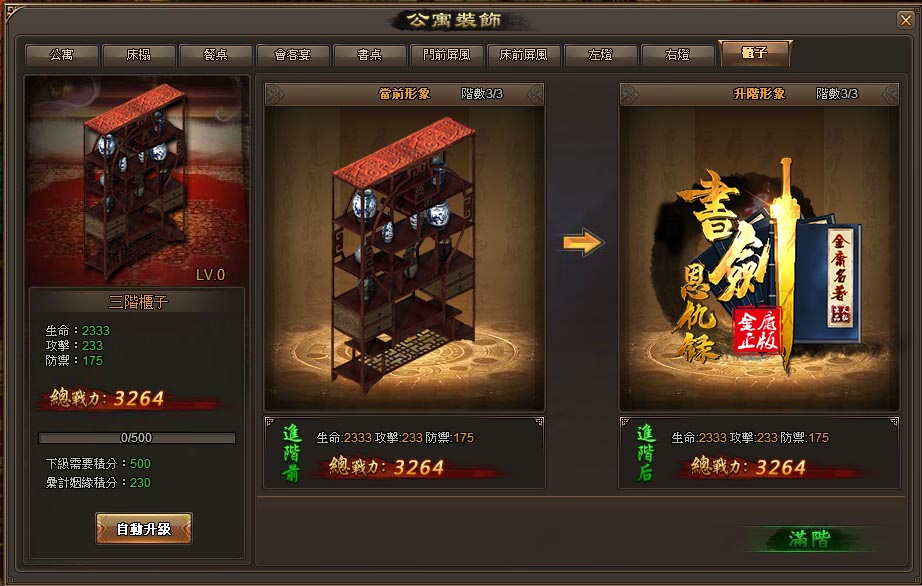Click the 0/500 progress bar
Viewport: 922px width, 586px height.
pos(137,438)
